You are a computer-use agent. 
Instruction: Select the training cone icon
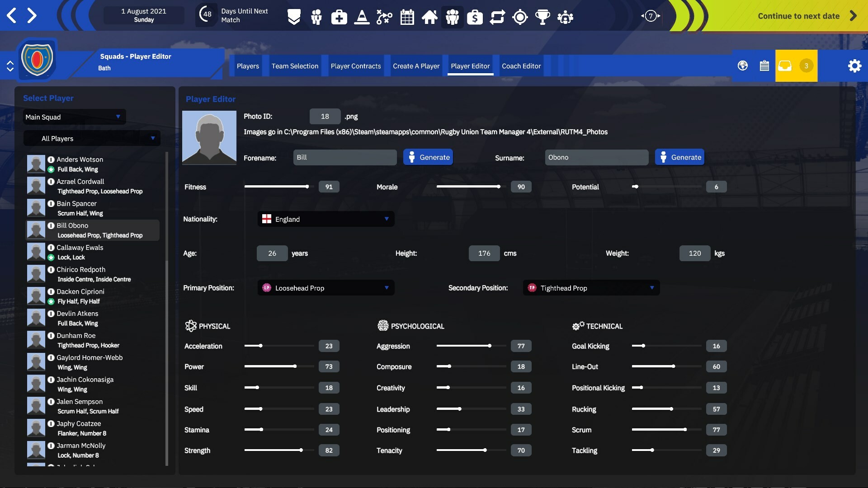pyautogui.click(x=362, y=17)
